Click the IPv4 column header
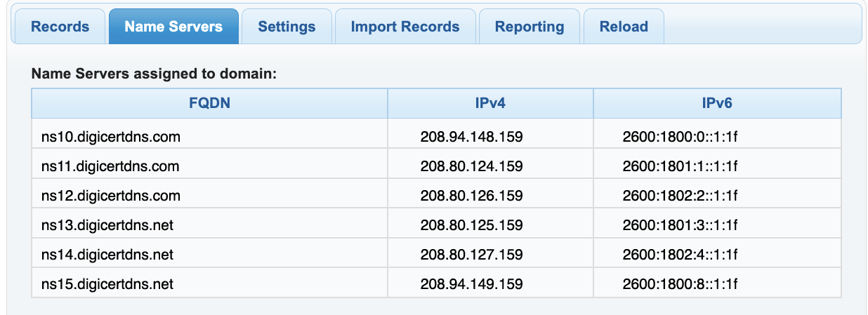The image size is (868, 315). [x=490, y=104]
